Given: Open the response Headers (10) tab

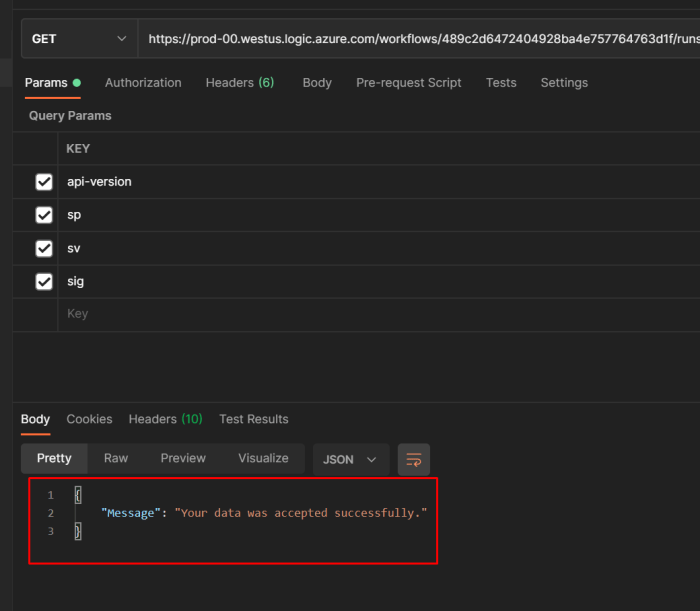Looking at the screenshot, I should tap(165, 419).
